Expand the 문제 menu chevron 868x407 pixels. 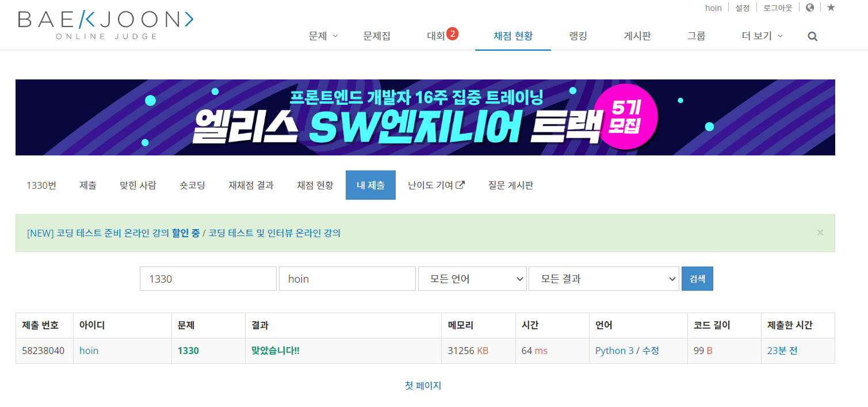click(x=335, y=36)
